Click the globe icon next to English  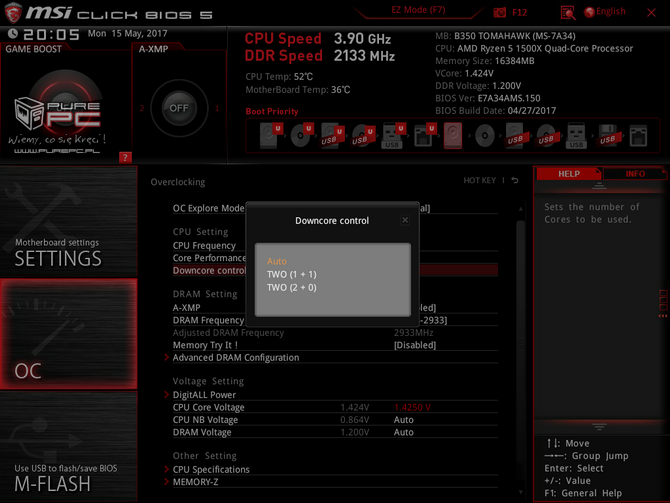[589, 12]
